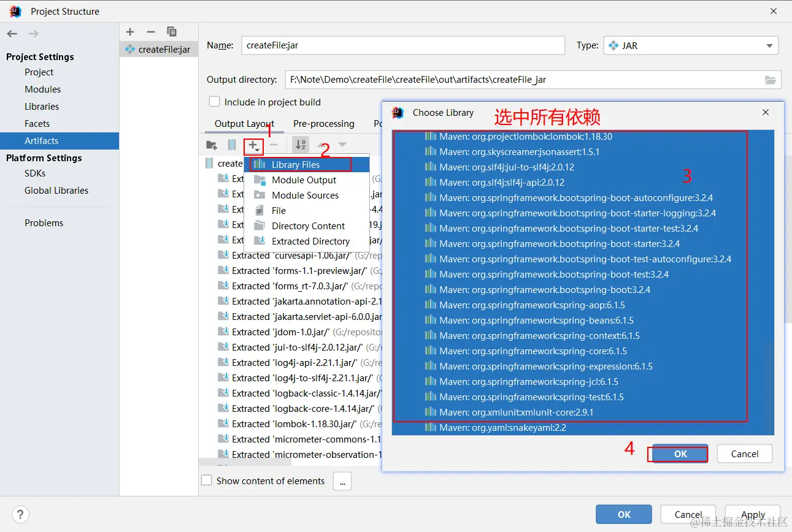Choose Directory Content from the popup menu
Viewport: 792px width, 532px height.
tap(307, 226)
